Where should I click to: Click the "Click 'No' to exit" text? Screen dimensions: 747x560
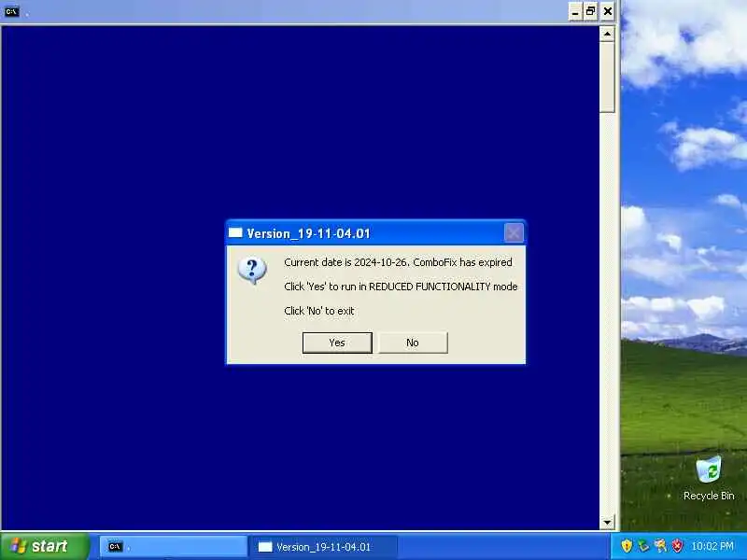[x=319, y=311]
